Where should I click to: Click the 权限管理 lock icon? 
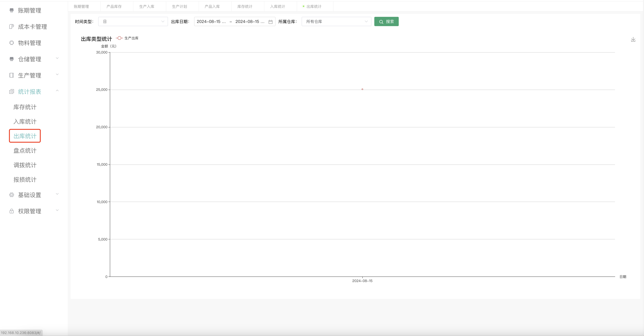tap(11, 211)
